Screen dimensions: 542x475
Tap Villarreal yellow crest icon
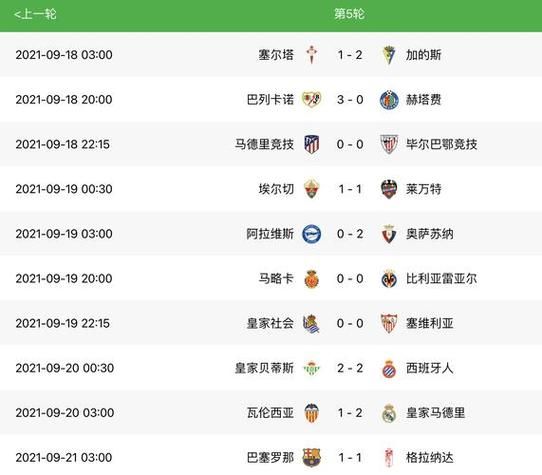tap(389, 279)
